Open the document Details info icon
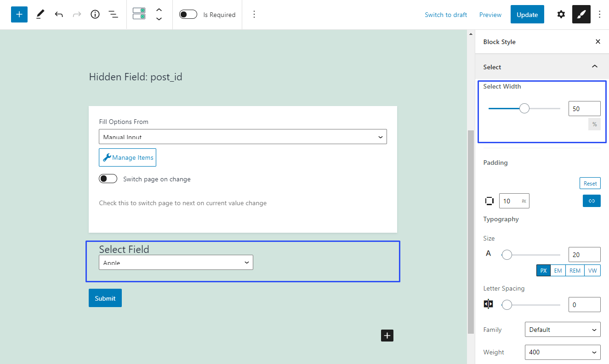This screenshot has width=609, height=364. click(x=95, y=14)
